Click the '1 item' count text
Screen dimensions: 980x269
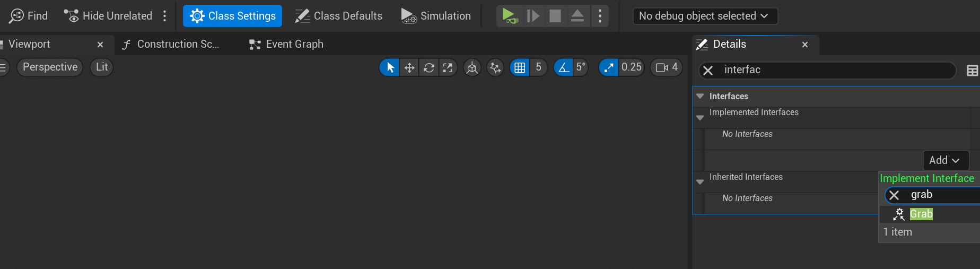tap(897, 232)
